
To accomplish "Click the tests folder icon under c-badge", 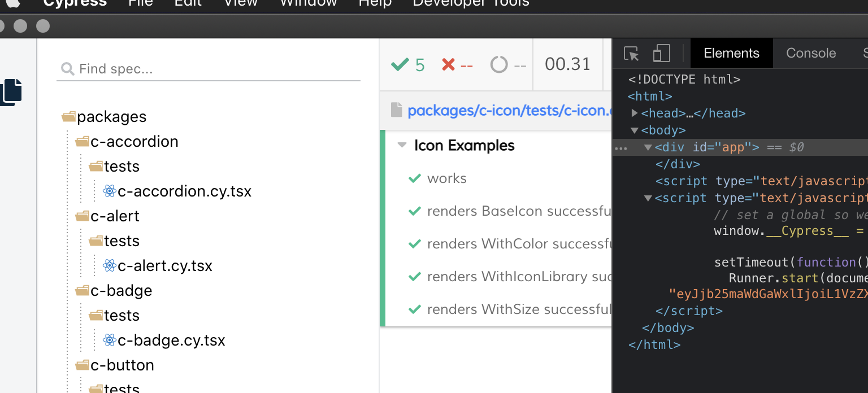I will pyautogui.click(x=96, y=316).
